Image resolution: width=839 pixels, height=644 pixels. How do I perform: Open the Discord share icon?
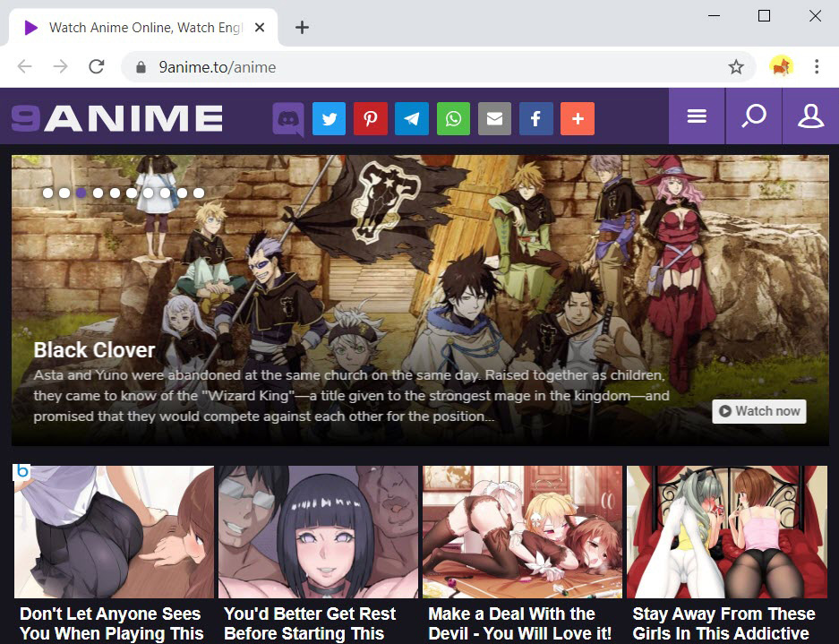288,119
